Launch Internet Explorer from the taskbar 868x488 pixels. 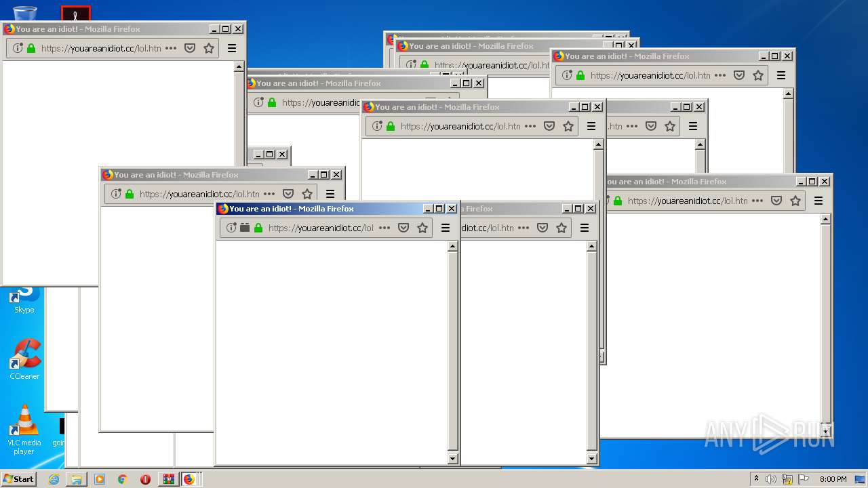click(x=54, y=479)
